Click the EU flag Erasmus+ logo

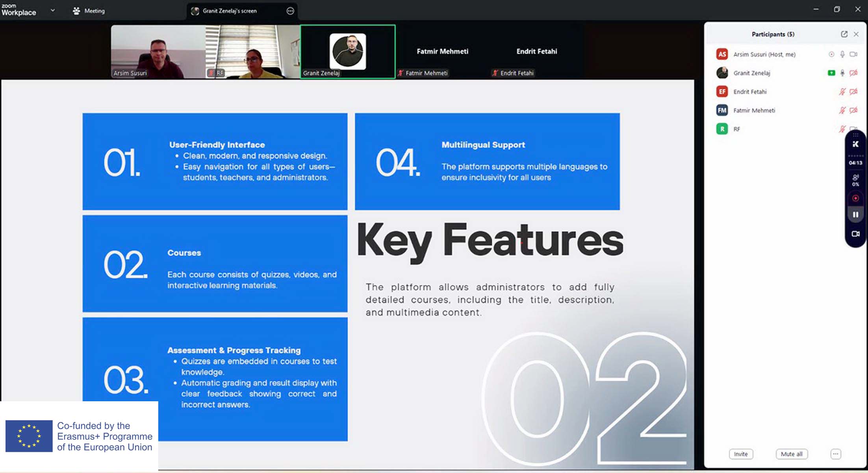(29, 436)
